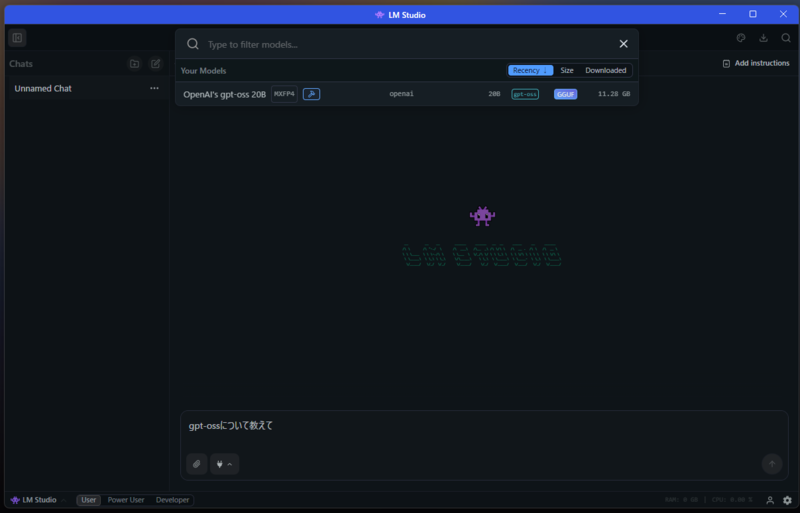Screen dimensions: 800x513
Task: Toggle the sidebar collapse icon
Action: point(17,38)
